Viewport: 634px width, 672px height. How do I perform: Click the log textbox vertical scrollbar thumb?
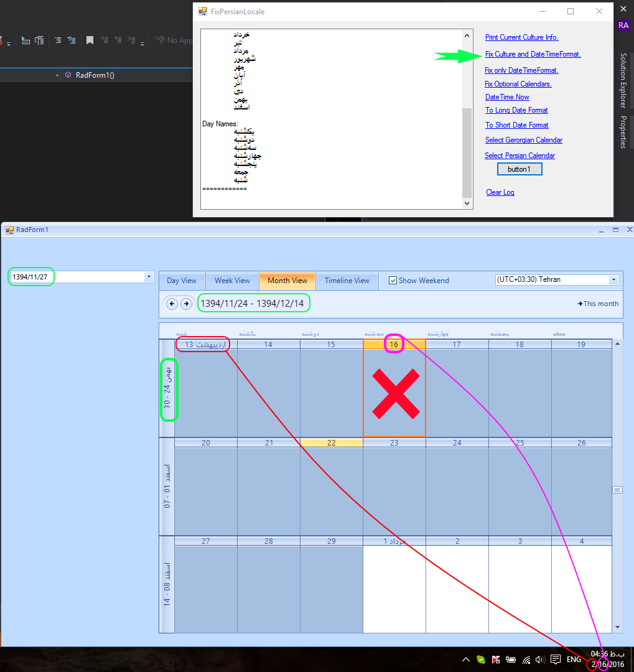pyautogui.click(x=467, y=153)
